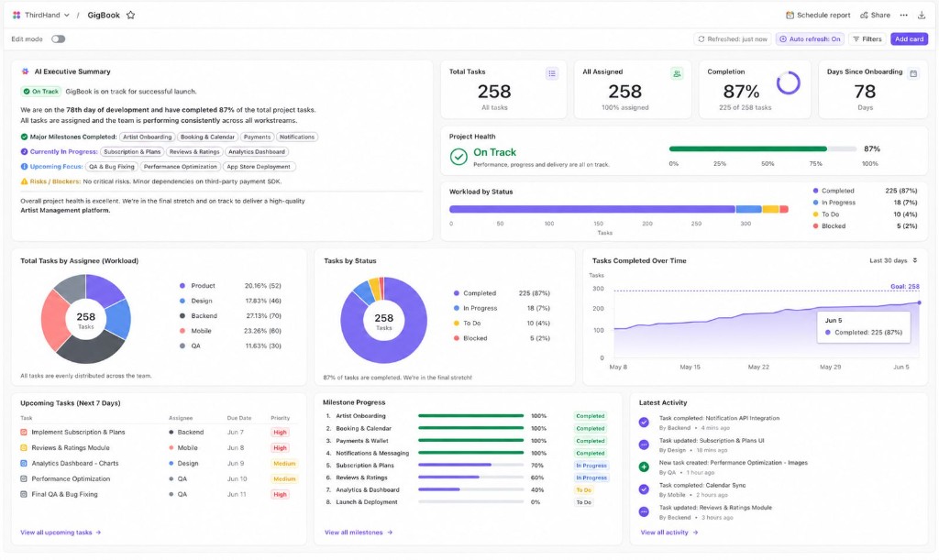Click the AI Executive Summary sparkle icon

(x=25, y=71)
